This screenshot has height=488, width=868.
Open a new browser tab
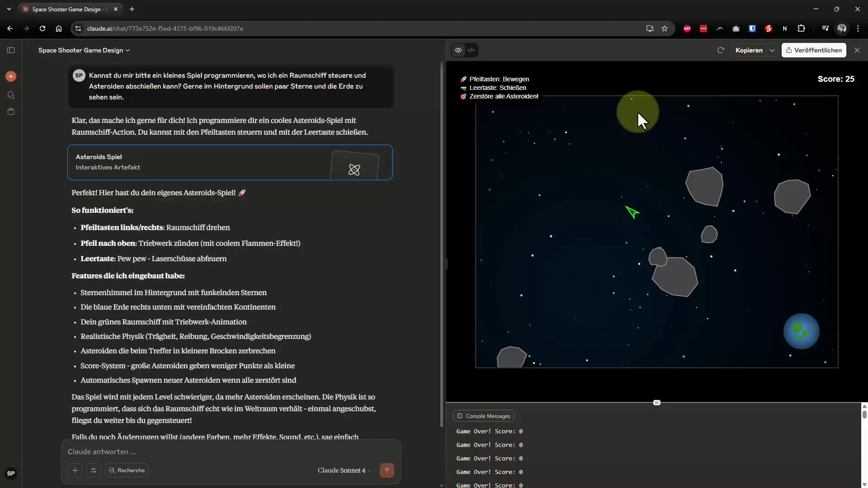click(x=132, y=9)
